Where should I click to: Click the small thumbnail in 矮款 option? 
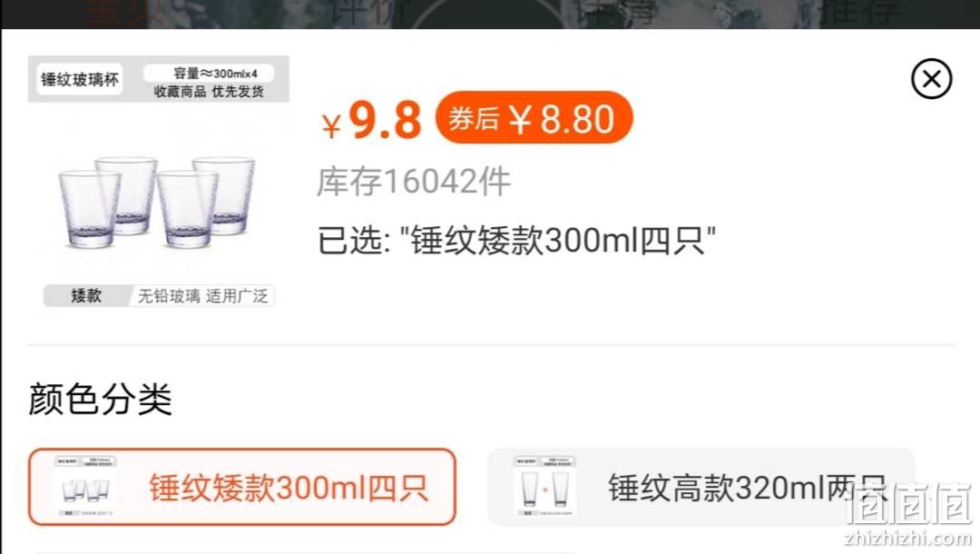pyautogui.click(x=85, y=487)
